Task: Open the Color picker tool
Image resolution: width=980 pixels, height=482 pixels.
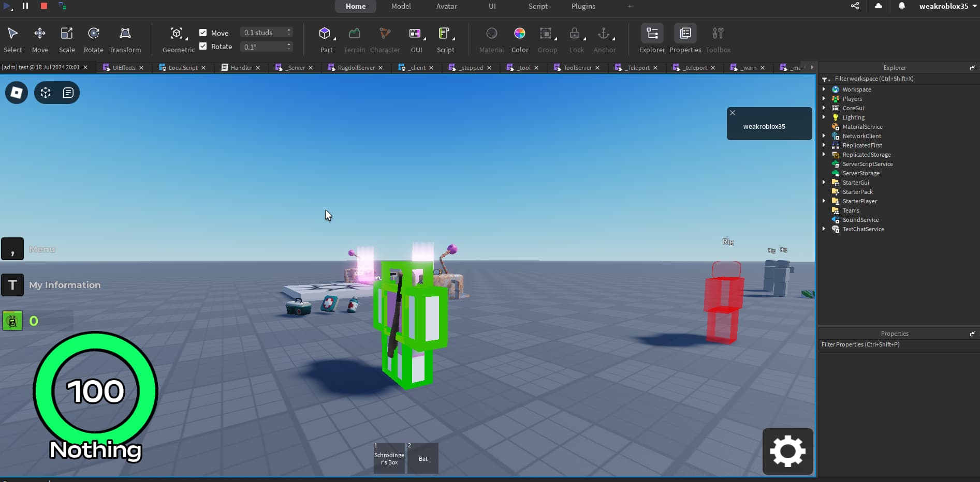Action: (519, 39)
